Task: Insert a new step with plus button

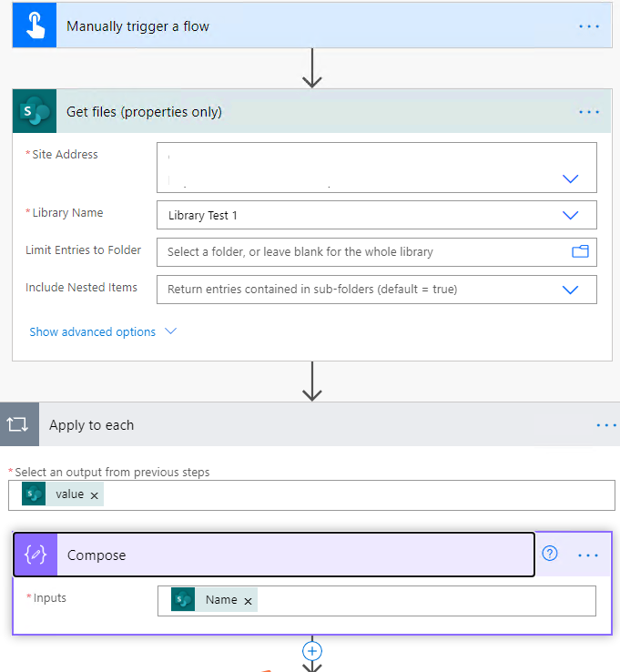Action: pos(312,651)
